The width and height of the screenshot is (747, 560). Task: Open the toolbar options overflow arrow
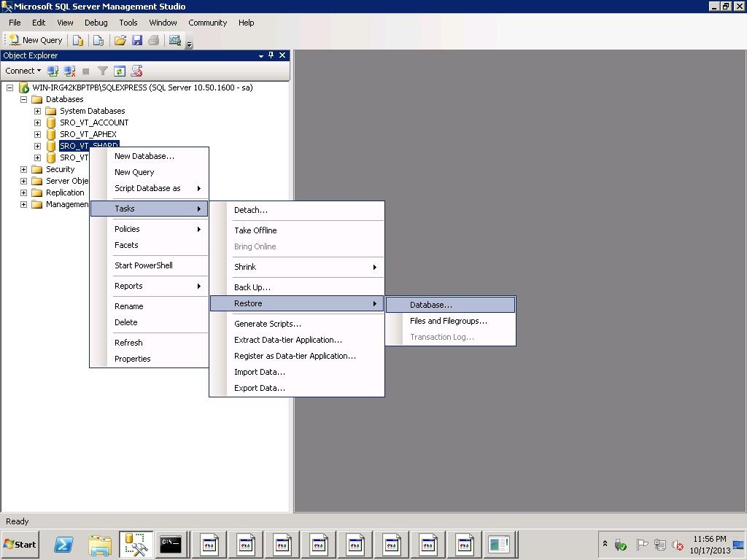pos(189,44)
